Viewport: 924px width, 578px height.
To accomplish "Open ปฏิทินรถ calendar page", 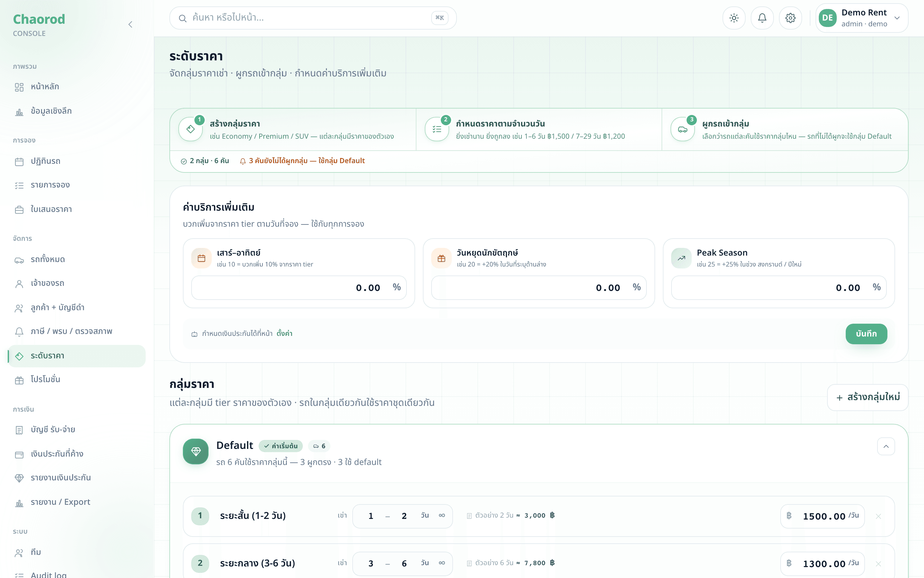I will 76,161.
